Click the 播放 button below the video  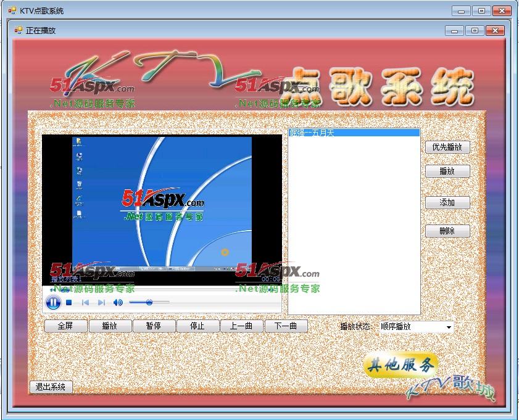point(110,326)
